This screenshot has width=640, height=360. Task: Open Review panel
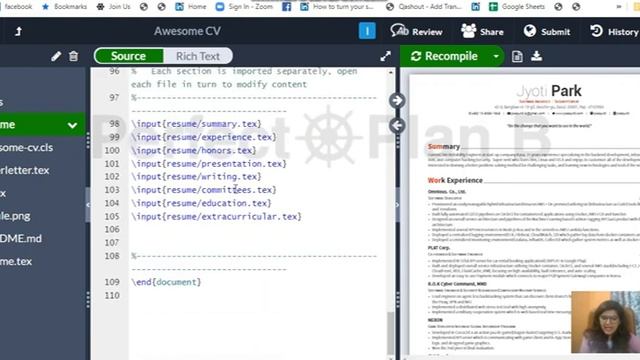coord(416,31)
